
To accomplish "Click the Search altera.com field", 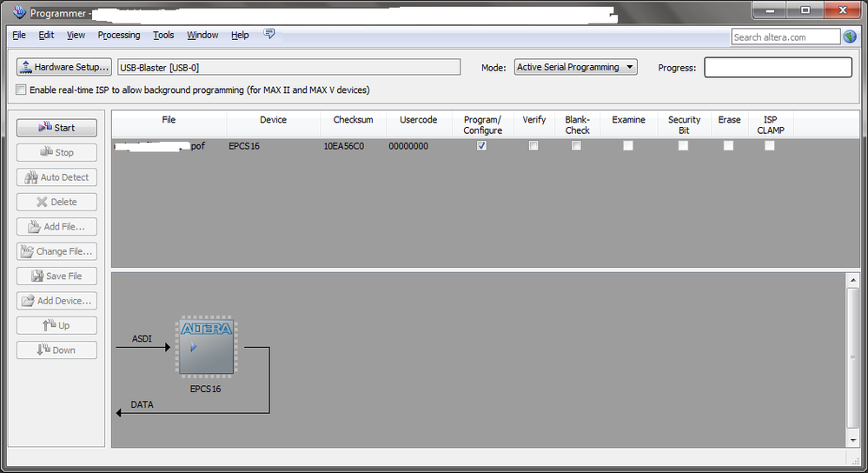I will point(785,37).
